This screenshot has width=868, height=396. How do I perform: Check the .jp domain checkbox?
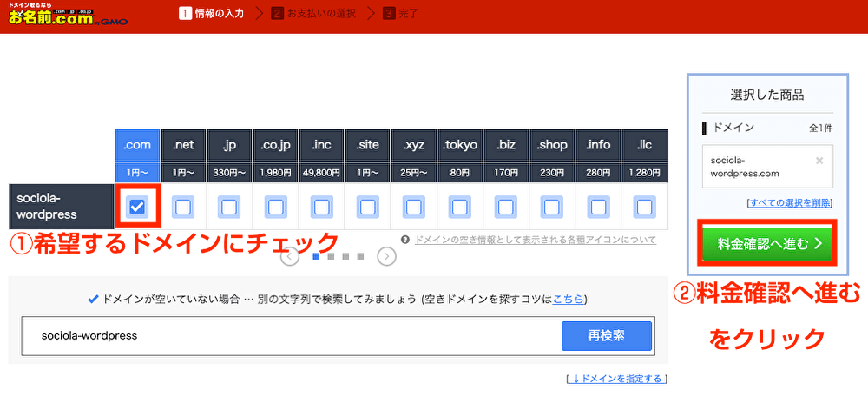click(x=229, y=207)
